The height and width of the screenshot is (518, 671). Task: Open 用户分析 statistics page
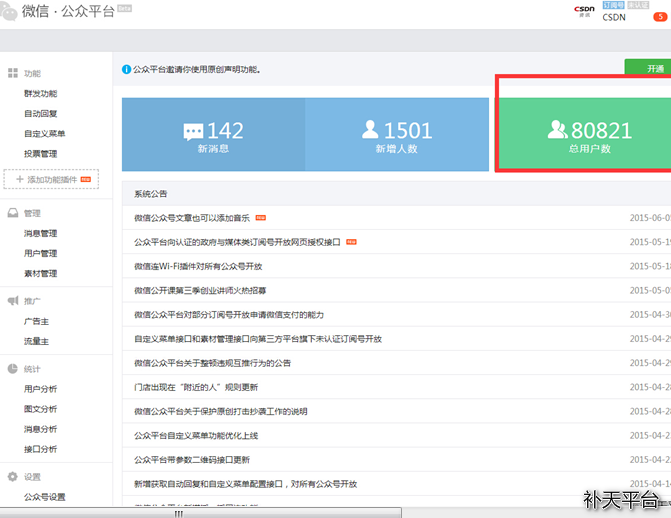pos(41,389)
